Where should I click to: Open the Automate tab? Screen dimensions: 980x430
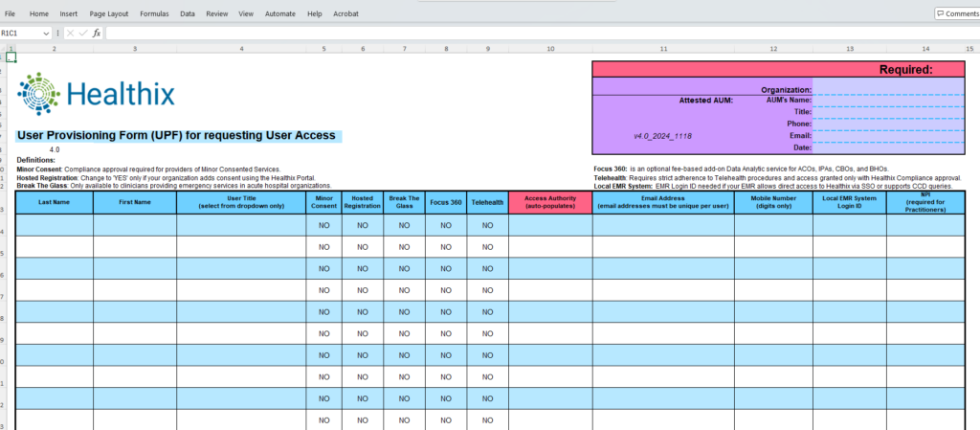(x=280, y=13)
